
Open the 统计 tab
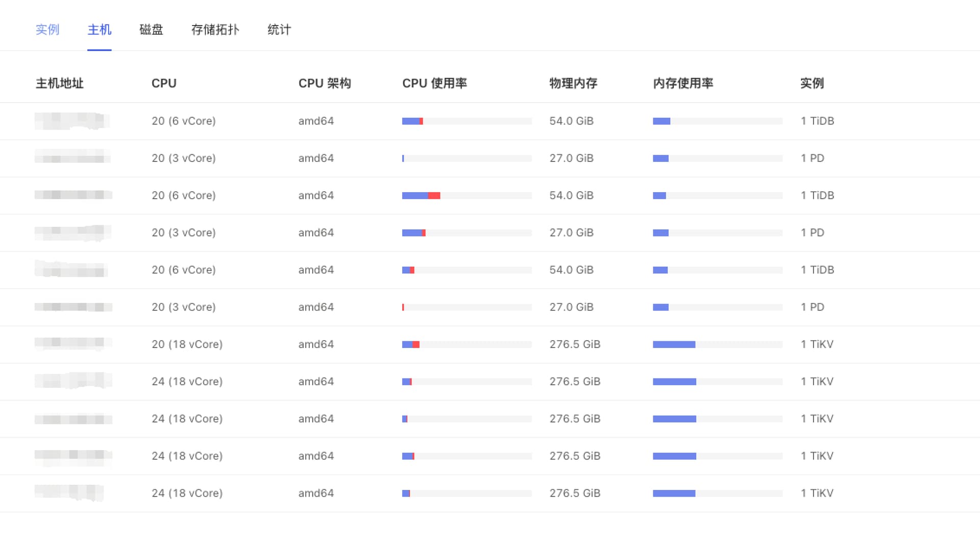click(279, 30)
